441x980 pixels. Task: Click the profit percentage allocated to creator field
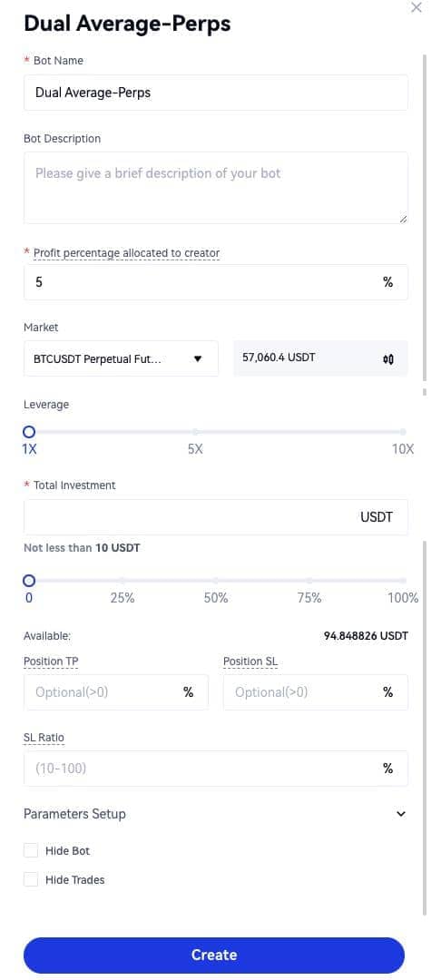pyautogui.click(x=216, y=282)
